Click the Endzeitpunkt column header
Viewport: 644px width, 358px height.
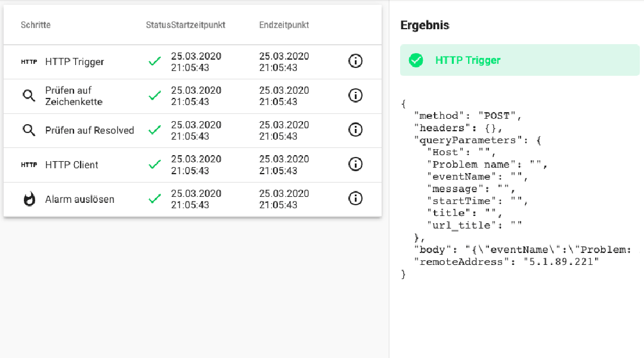click(283, 25)
